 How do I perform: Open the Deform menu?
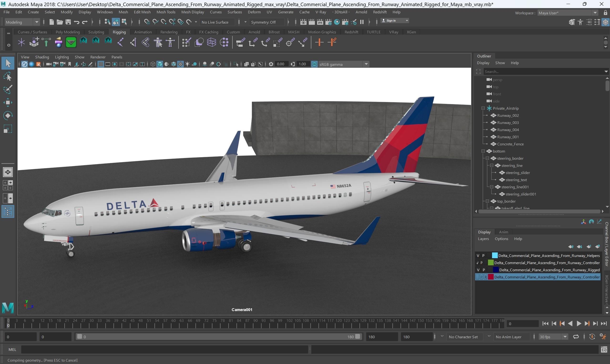click(x=254, y=12)
